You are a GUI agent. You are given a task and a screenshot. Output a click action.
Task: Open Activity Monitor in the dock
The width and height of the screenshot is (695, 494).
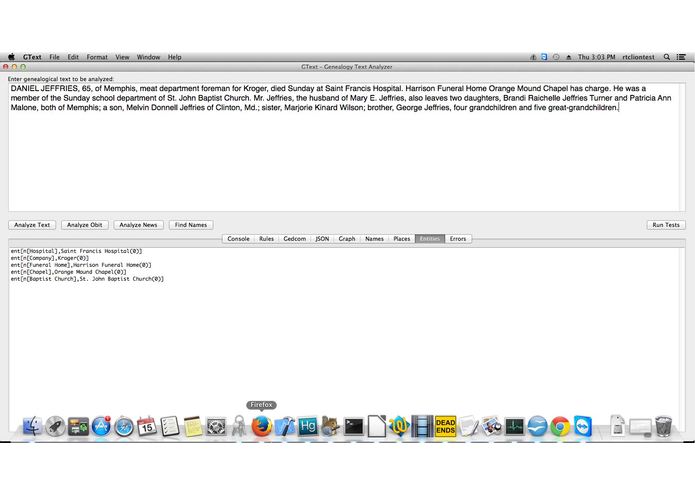515,427
